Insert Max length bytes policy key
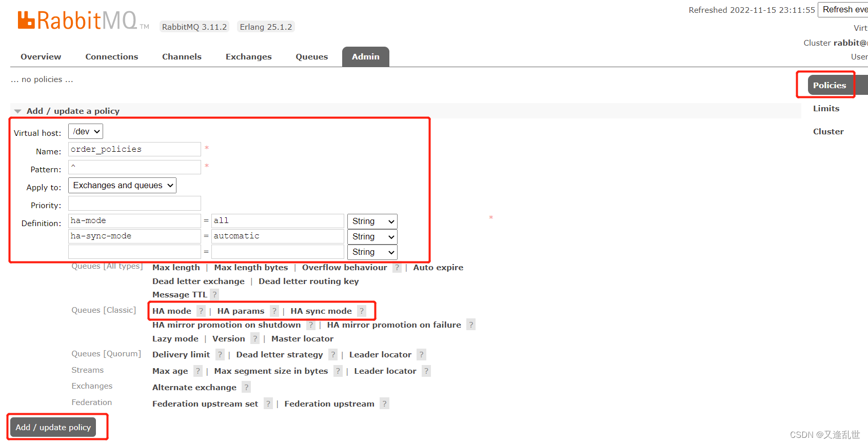Viewport: 868px width, 444px height. (x=251, y=268)
